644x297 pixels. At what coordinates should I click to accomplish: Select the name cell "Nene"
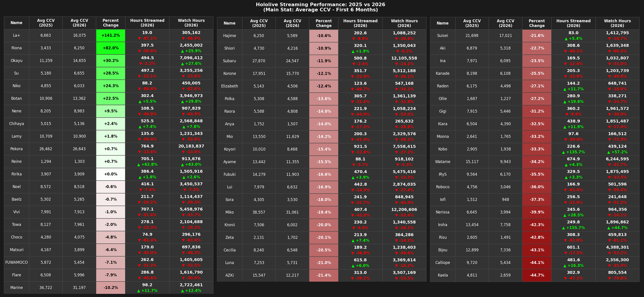(16, 111)
